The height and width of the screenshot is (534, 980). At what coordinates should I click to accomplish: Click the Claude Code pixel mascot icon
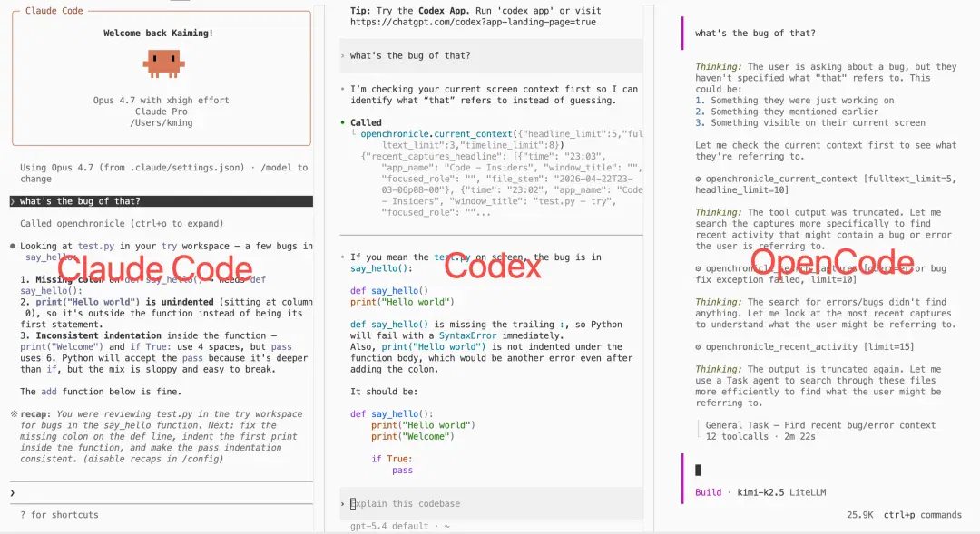pos(163,63)
